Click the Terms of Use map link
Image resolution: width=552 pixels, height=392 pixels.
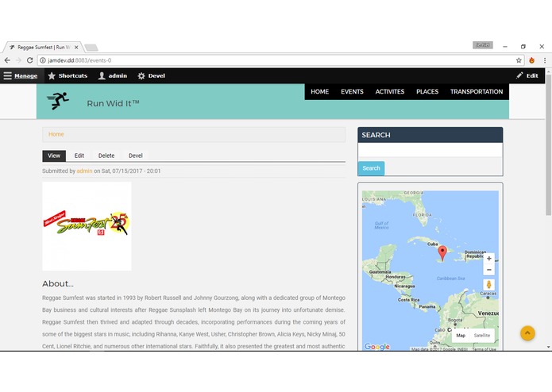[x=484, y=349]
